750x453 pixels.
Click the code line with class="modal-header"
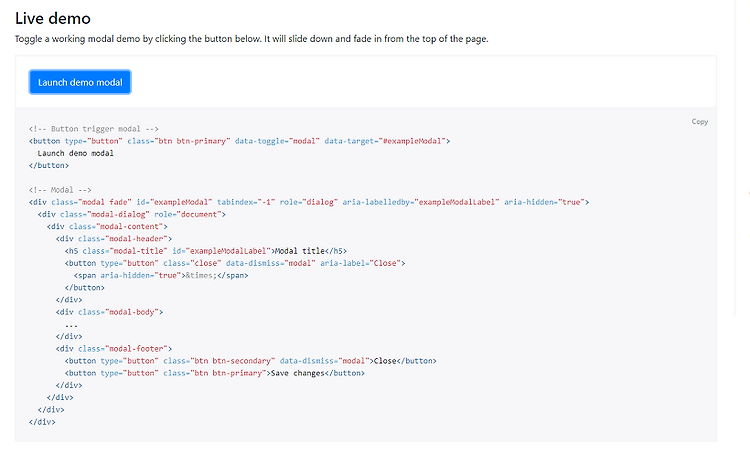pos(114,239)
